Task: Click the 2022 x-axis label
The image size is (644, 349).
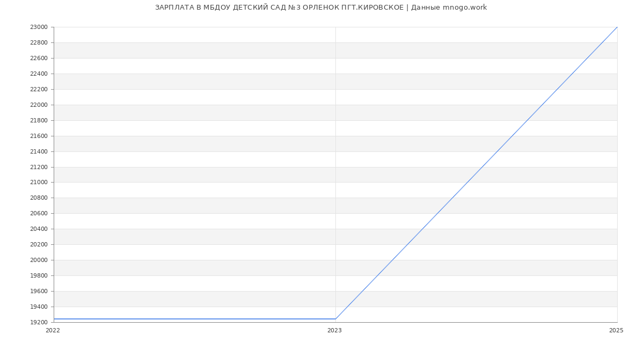Action: point(53,331)
